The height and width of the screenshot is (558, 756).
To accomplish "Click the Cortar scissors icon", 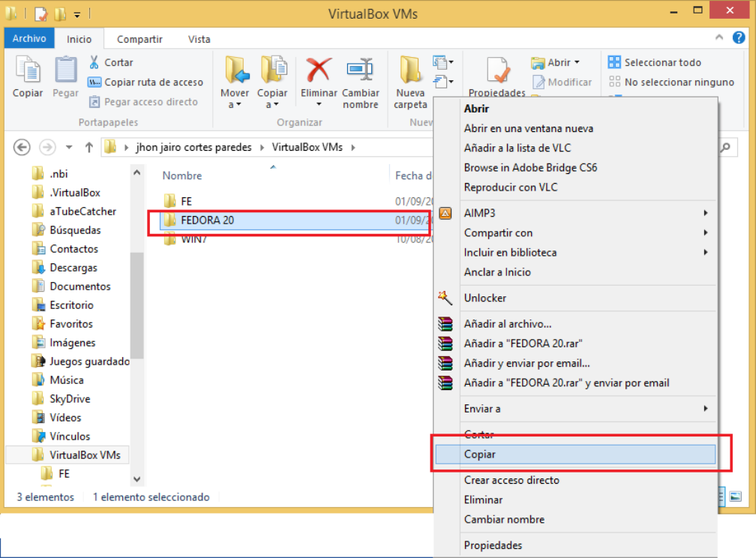I will pos(94,62).
